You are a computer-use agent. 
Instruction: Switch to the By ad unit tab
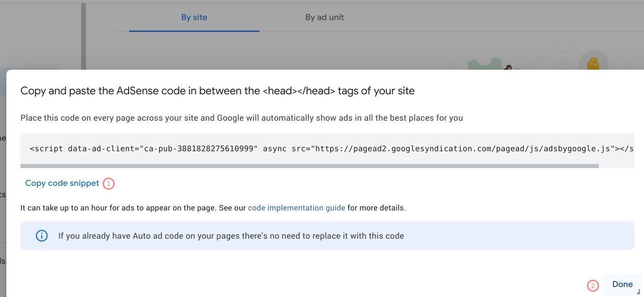[x=324, y=18]
